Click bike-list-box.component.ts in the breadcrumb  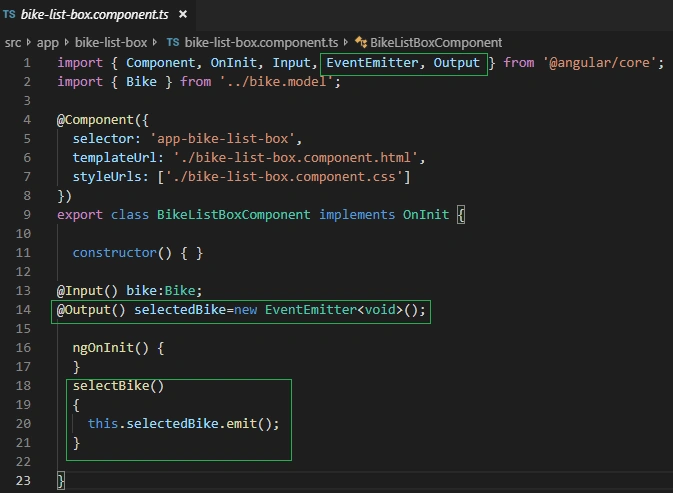pos(261,42)
